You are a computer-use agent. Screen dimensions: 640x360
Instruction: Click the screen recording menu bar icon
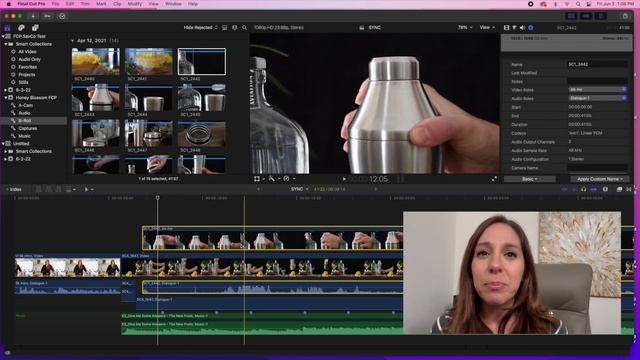530,4
